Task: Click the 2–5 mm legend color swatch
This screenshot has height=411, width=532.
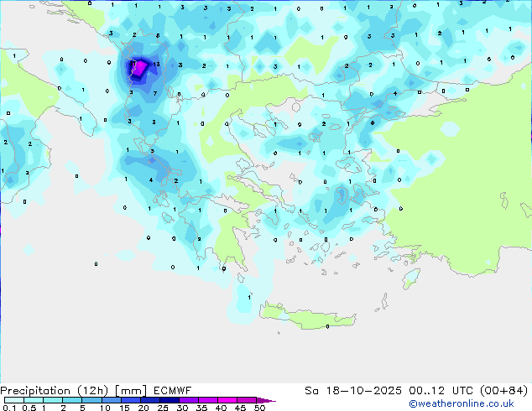Action: pyautogui.click(x=72, y=400)
